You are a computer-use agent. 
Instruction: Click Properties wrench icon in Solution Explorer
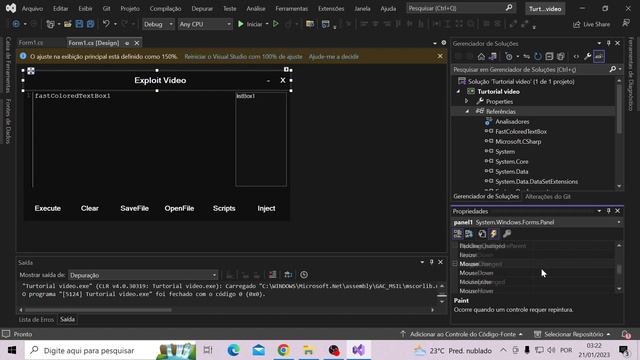point(587,57)
